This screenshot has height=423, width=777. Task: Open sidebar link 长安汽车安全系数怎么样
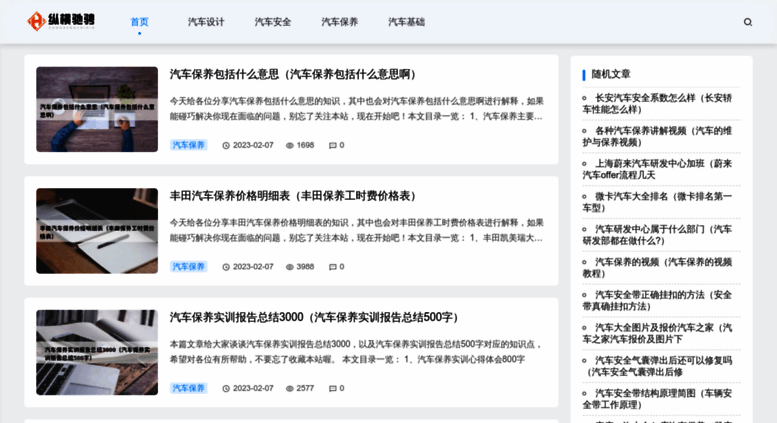(657, 104)
